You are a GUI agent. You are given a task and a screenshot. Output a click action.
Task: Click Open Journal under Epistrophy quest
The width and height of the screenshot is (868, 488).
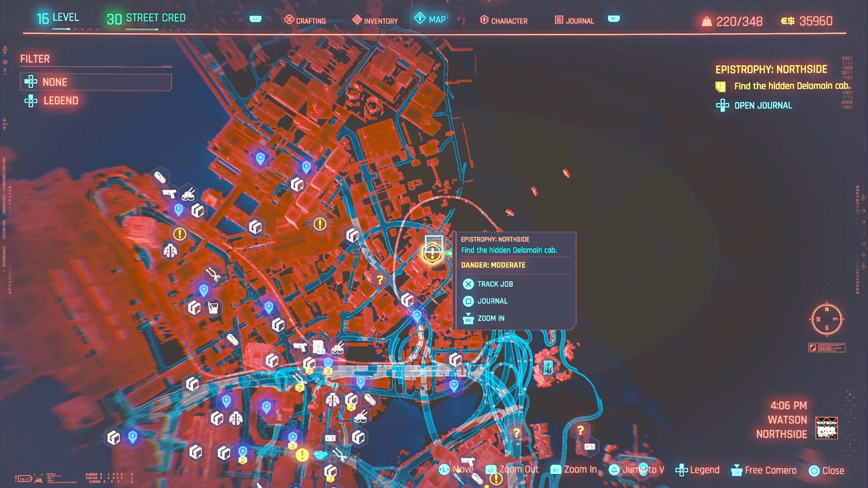point(754,105)
